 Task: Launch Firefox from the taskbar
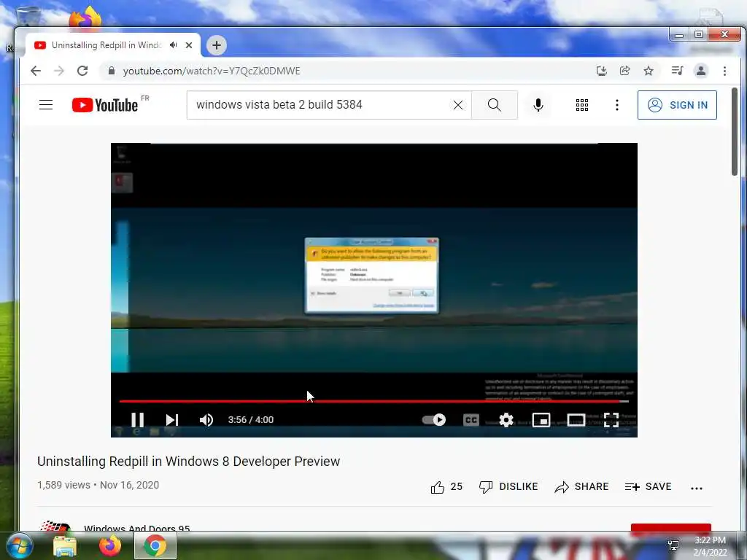(x=109, y=545)
